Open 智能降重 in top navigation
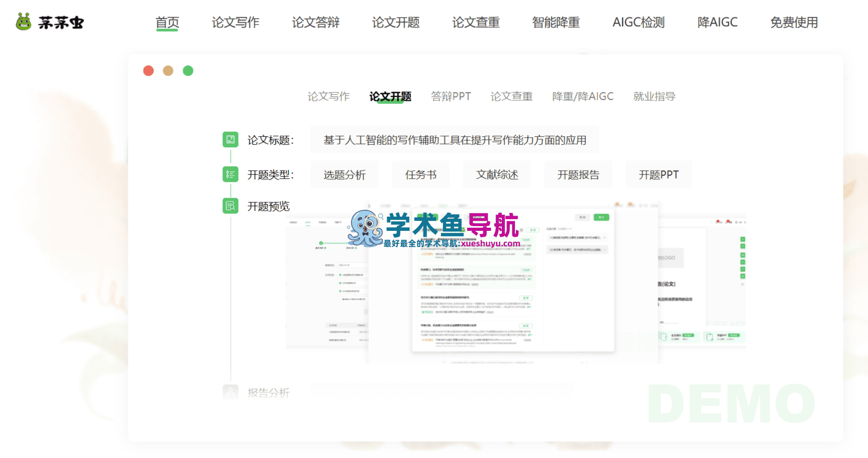868x458 pixels. pos(556,23)
